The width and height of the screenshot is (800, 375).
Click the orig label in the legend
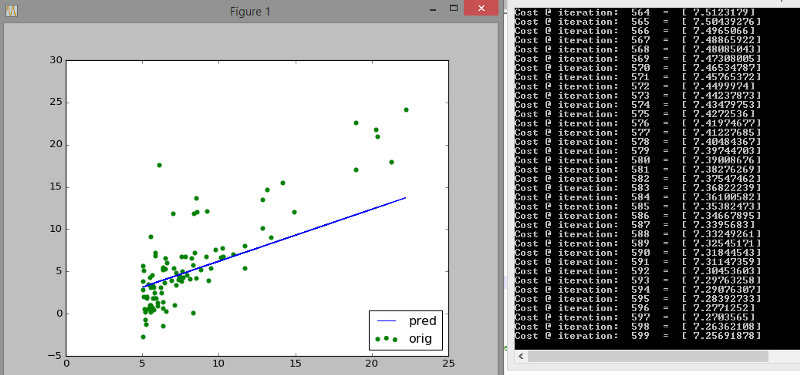click(x=420, y=339)
